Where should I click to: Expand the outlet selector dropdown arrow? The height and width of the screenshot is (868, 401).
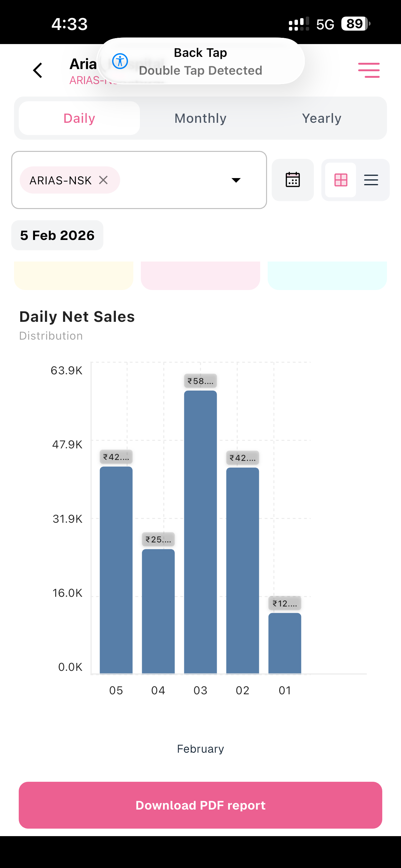pyautogui.click(x=236, y=180)
